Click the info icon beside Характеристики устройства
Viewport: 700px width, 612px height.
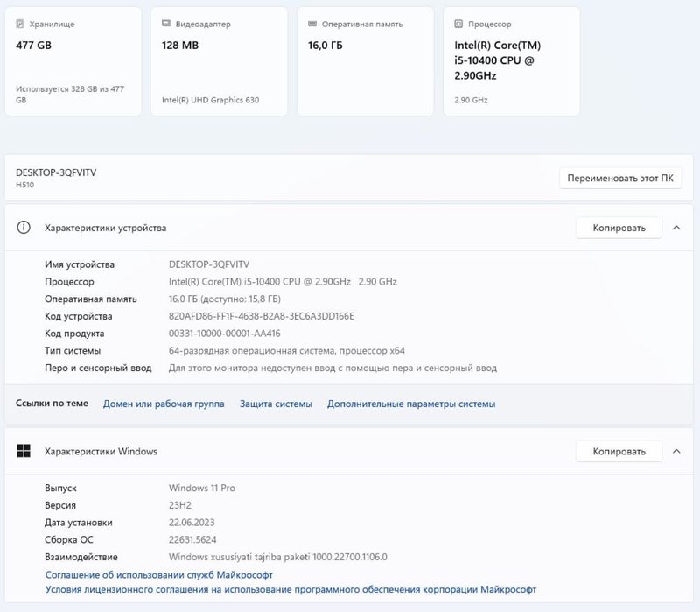click(24, 228)
